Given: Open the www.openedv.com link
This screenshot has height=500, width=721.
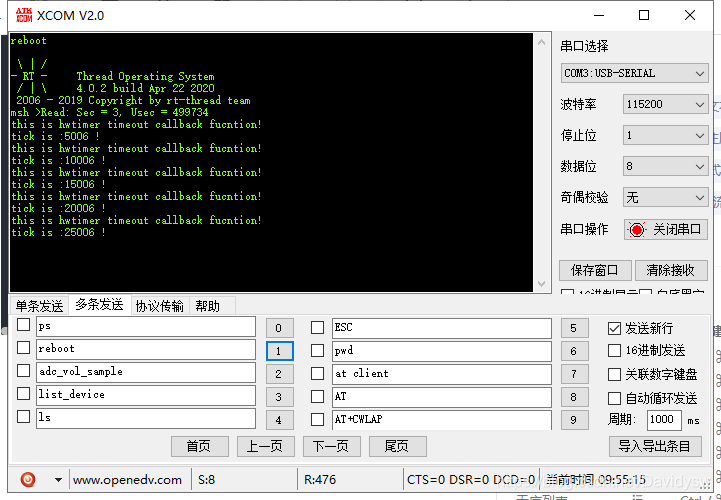Looking at the screenshot, I should [x=127, y=480].
